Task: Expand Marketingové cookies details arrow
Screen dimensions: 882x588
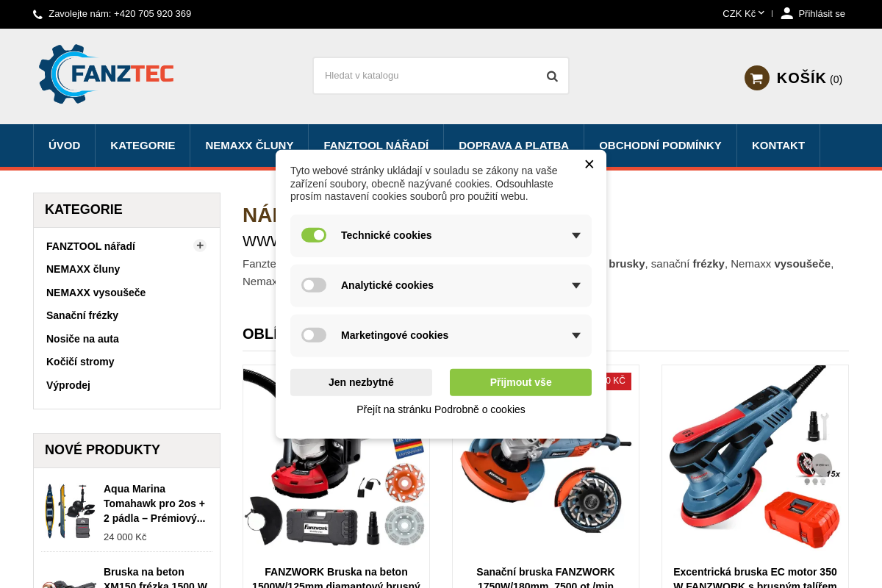Action: (576, 336)
